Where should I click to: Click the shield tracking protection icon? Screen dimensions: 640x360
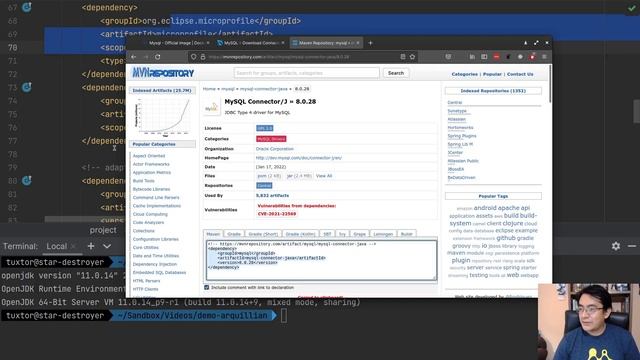(x=193, y=57)
